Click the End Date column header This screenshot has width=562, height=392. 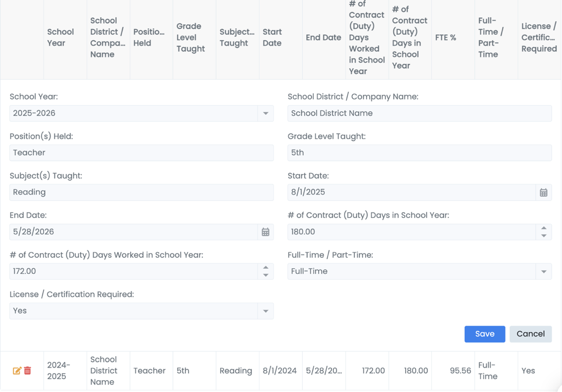(x=323, y=38)
